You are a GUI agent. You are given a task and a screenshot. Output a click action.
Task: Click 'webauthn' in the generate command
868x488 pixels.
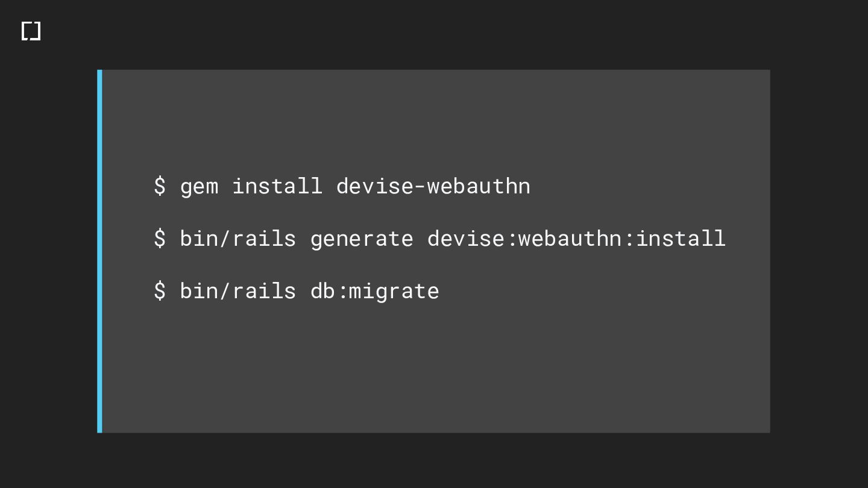coord(570,238)
